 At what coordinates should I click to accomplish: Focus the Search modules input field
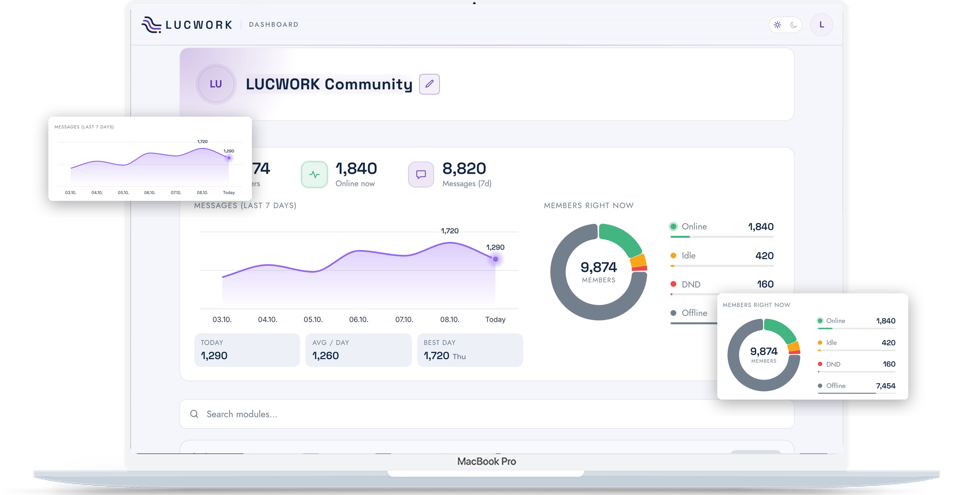(487, 414)
